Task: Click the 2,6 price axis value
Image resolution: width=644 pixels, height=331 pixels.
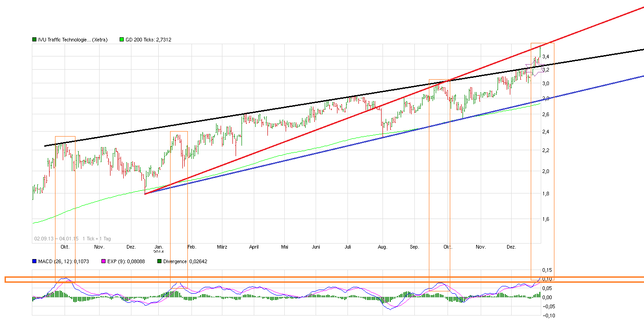Action: point(545,114)
